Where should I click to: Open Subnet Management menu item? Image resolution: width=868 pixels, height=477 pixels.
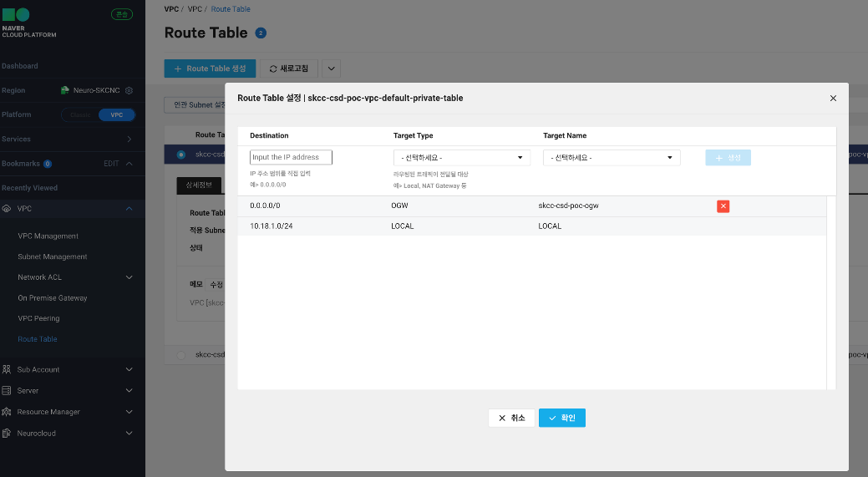(53, 256)
